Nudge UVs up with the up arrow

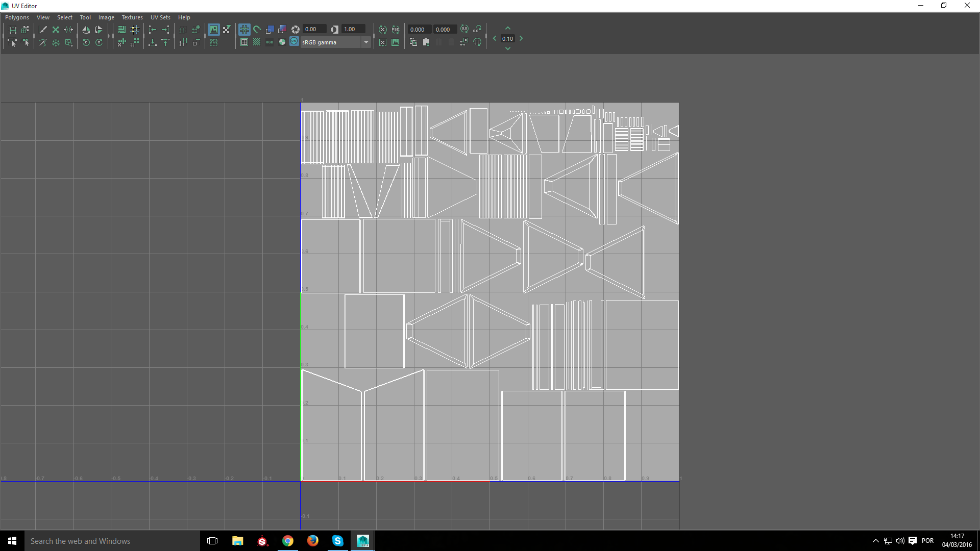pyautogui.click(x=508, y=29)
